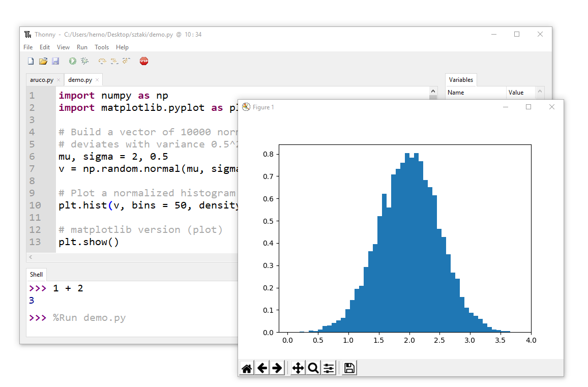
Task: Activate Zoom to rectangle magnifier tool
Action: (x=313, y=368)
